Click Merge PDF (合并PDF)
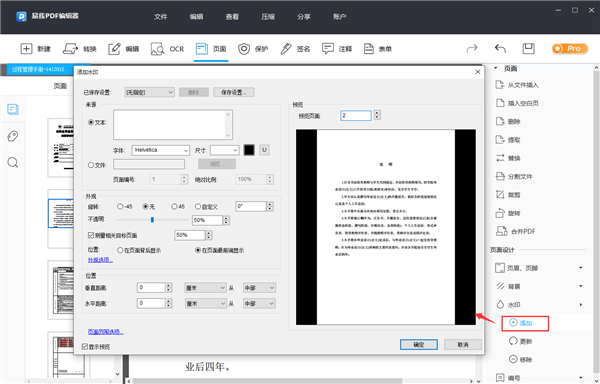Image resolution: width=600 pixels, height=384 pixels. tap(515, 231)
